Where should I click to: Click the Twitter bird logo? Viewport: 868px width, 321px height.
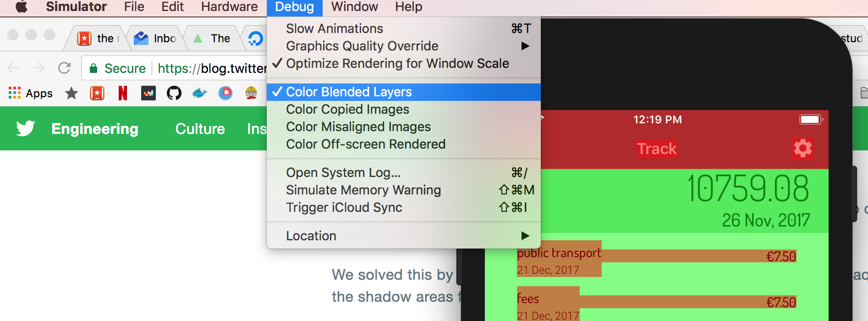tap(26, 128)
